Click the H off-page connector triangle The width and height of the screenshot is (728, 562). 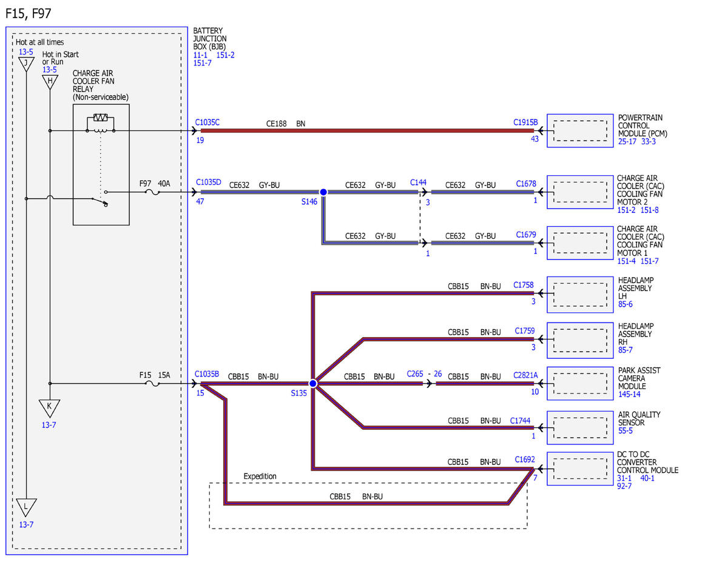(50, 82)
